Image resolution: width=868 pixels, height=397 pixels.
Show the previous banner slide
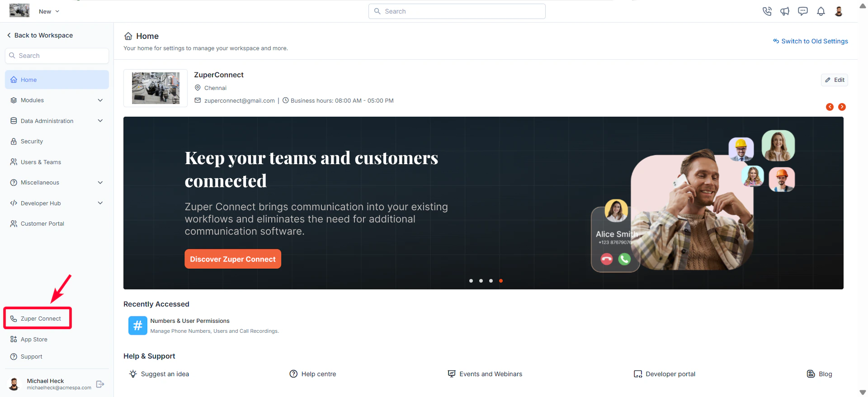(830, 107)
